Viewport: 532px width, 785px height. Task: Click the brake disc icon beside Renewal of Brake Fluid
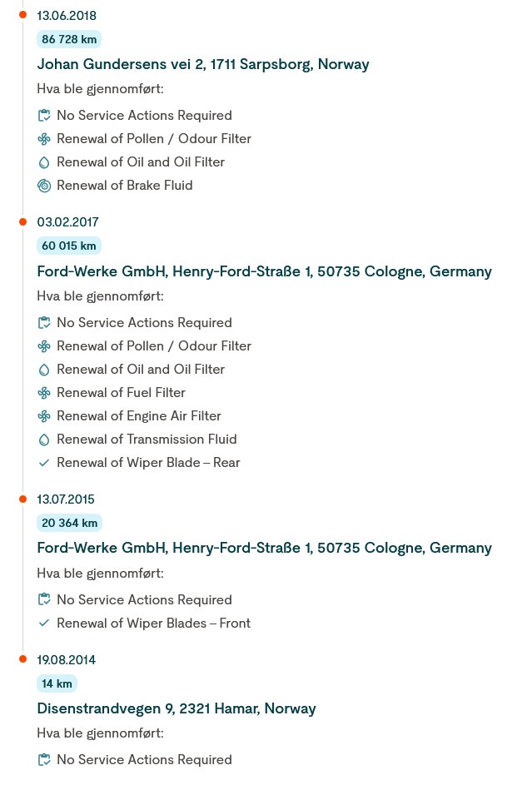pyautogui.click(x=44, y=186)
